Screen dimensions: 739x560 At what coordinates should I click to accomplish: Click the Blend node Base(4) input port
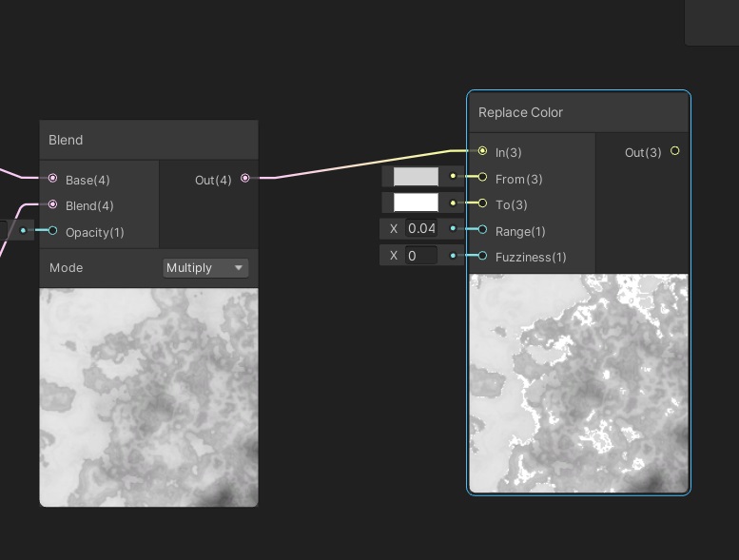pyautogui.click(x=52, y=179)
